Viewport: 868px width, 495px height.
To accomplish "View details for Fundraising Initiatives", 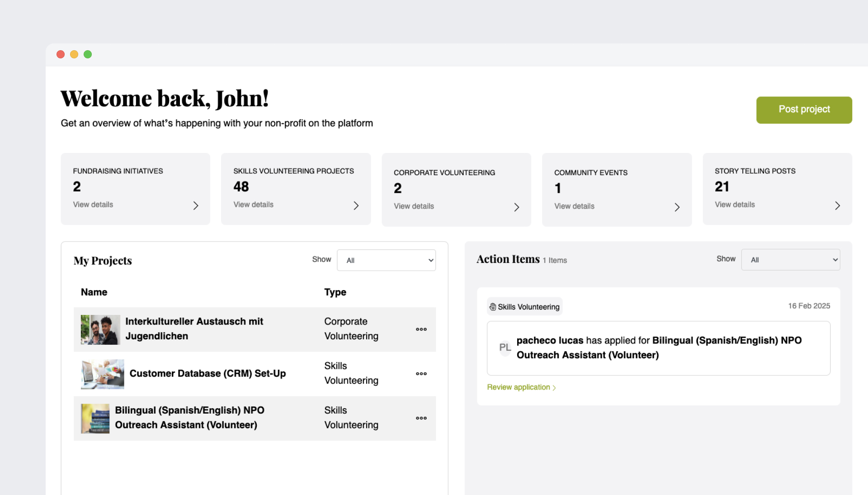I will click(93, 205).
